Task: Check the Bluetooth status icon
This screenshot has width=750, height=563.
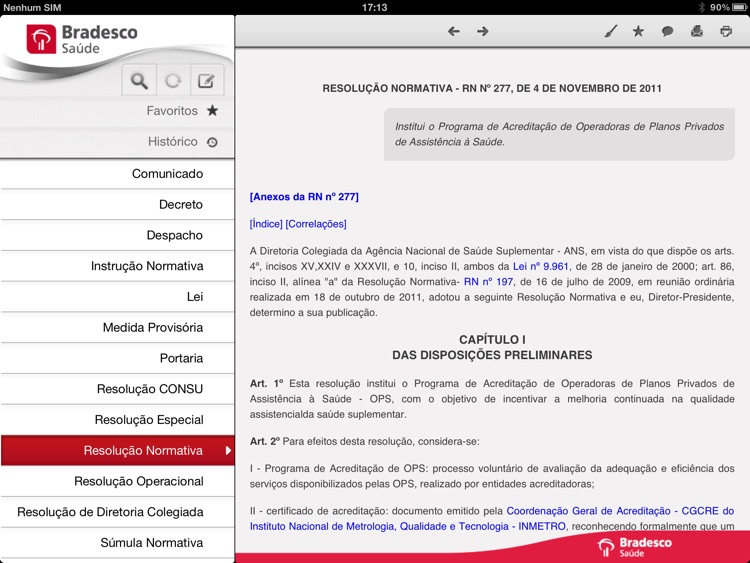Action: pyautogui.click(x=701, y=7)
